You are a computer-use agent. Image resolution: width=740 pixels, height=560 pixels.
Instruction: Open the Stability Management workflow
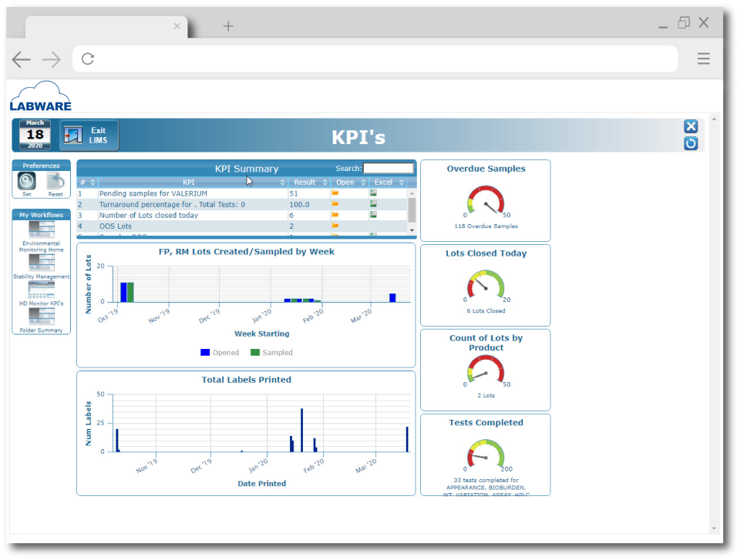42,263
